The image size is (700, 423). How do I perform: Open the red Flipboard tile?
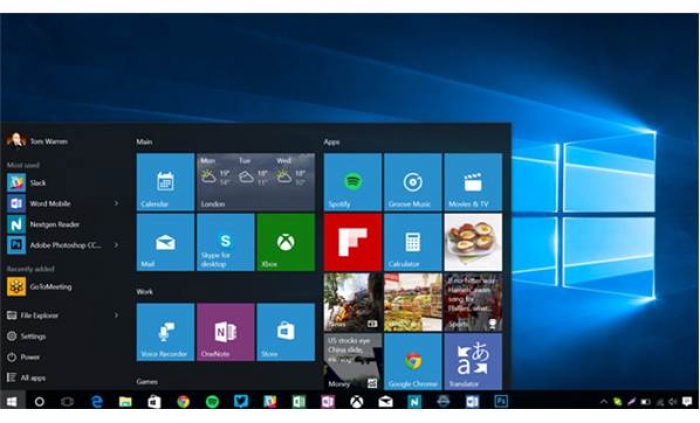353,242
